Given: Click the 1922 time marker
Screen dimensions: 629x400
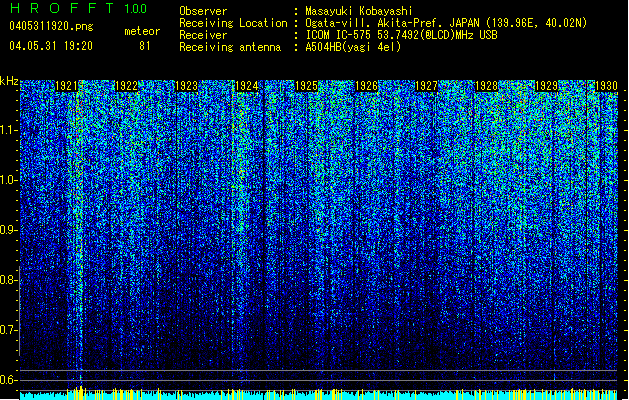Looking at the screenshot, I should (x=126, y=86).
